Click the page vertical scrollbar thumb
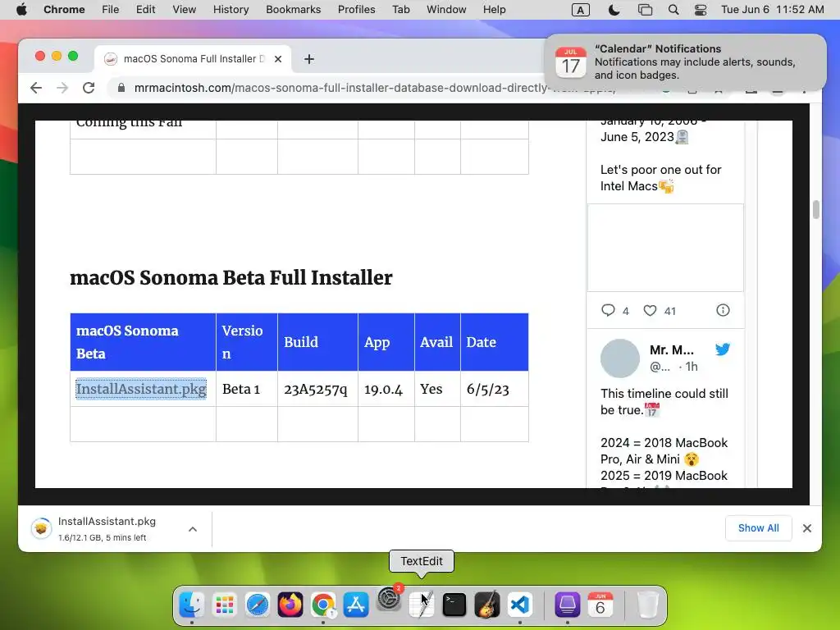The image size is (840, 630). [x=816, y=209]
